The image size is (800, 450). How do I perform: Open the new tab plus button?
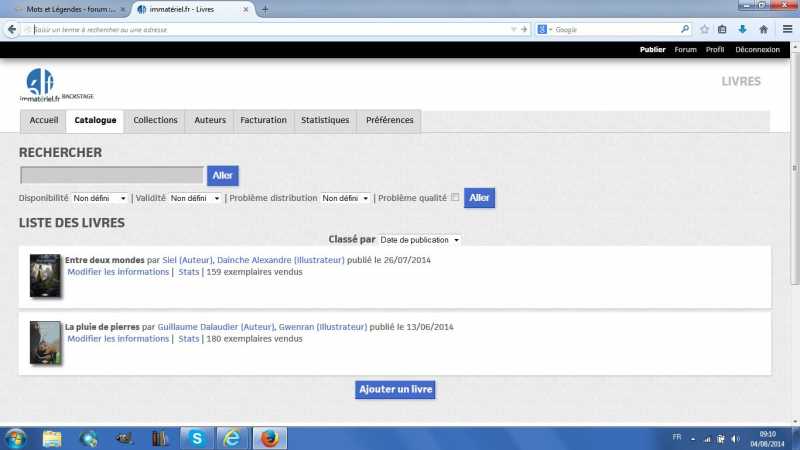pyautogui.click(x=265, y=9)
